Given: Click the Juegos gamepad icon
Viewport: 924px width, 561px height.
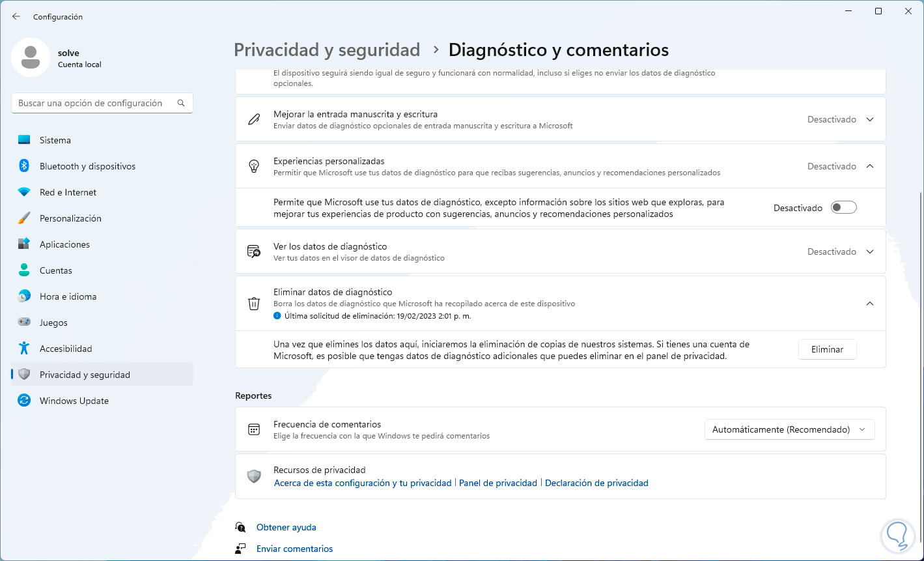Looking at the screenshot, I should click(24, 323).
